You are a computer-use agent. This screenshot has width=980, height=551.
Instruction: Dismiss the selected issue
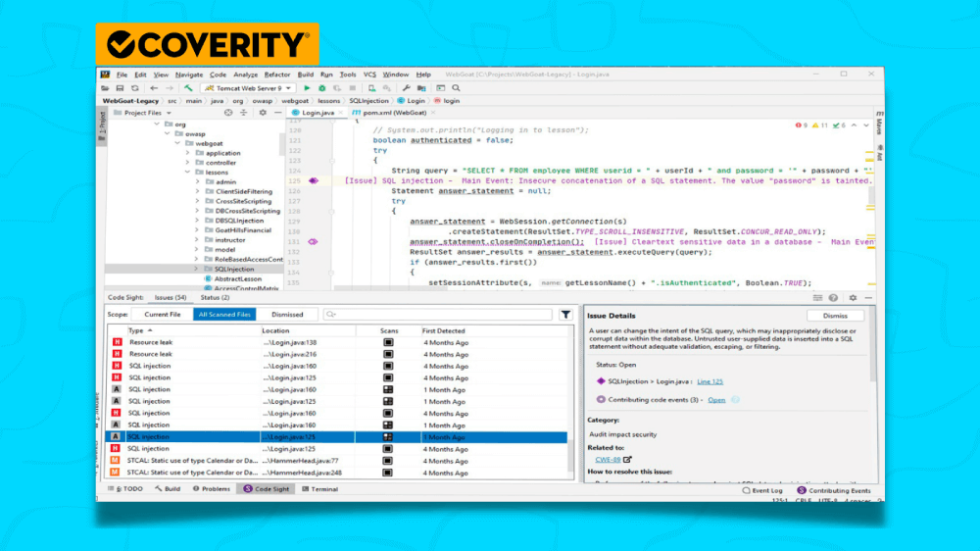point(835,316)
